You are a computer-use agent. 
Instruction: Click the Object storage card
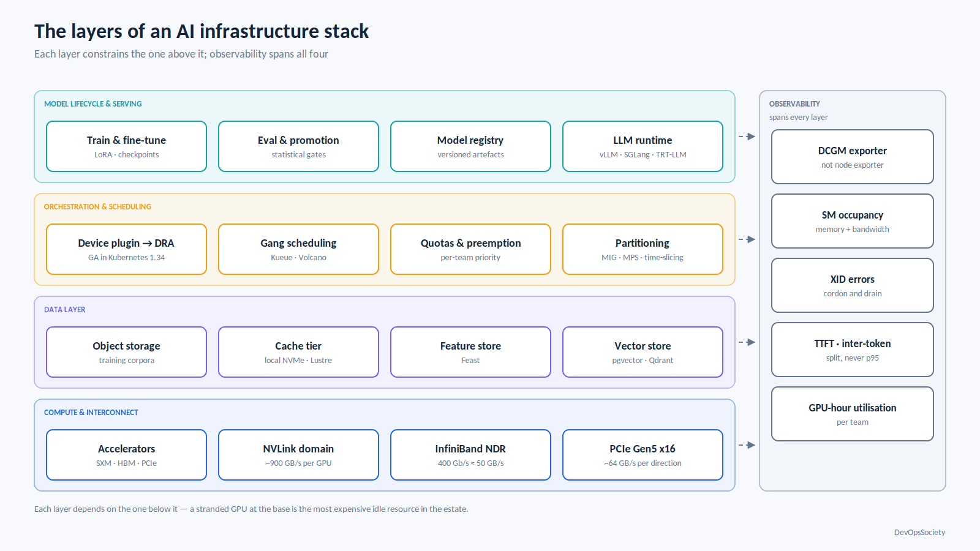click(126, 352)
